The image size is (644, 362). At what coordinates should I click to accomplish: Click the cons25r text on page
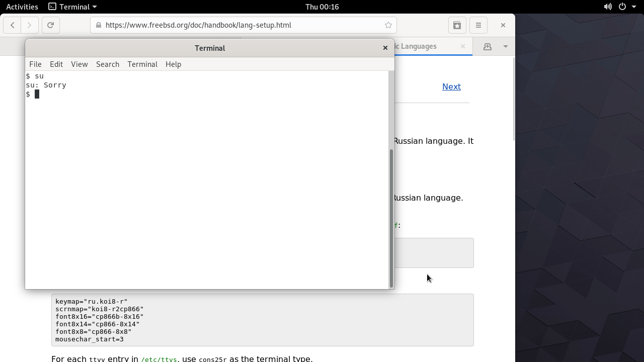(213, 359)
